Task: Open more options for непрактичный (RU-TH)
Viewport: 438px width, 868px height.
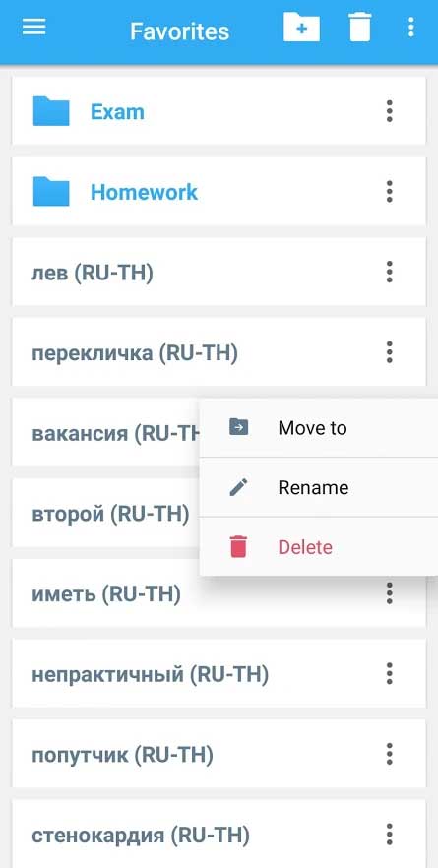Action: click(x=389, y=674)
